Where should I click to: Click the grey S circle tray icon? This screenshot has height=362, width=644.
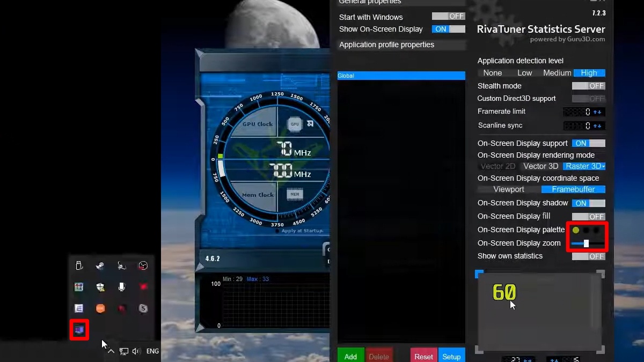143,308
